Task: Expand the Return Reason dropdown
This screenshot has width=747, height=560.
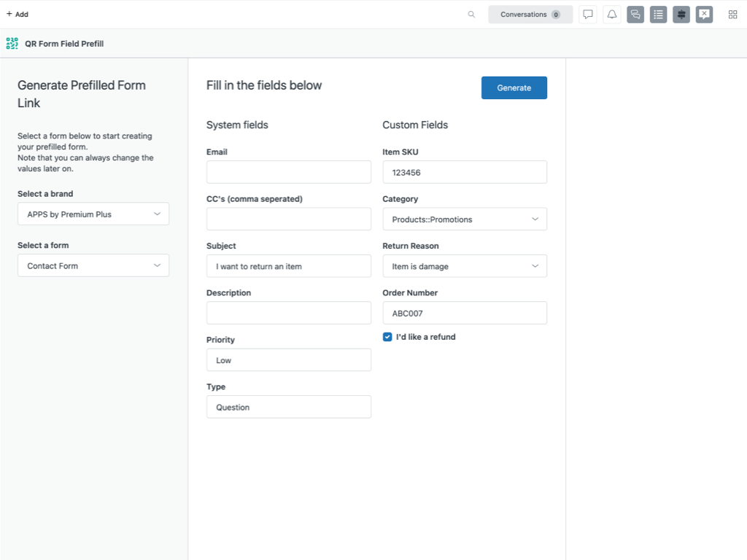Action: click(x=465, y=267)
